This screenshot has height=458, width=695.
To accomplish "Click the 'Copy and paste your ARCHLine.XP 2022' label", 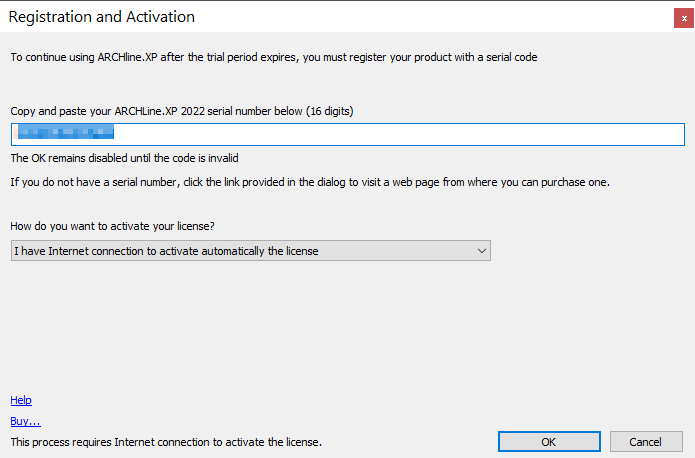I will point(181,111).
